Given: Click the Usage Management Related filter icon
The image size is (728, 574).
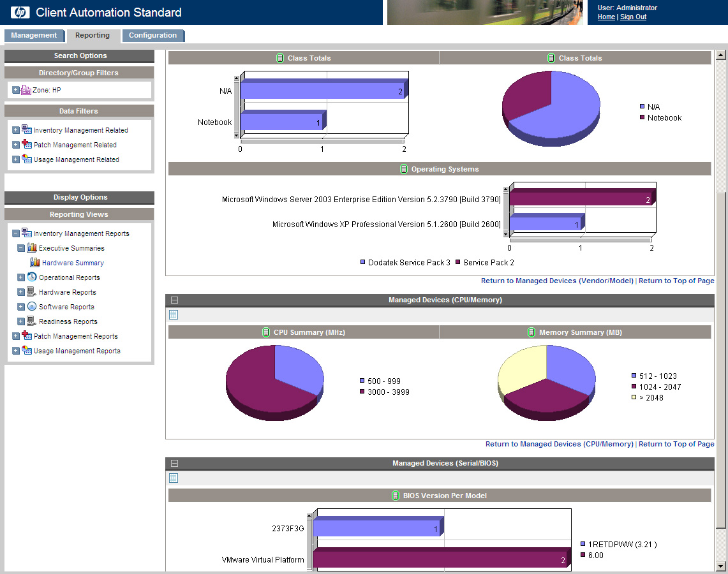Looking at the screenshot, I should pyautogui.click(x=27, y=159).
